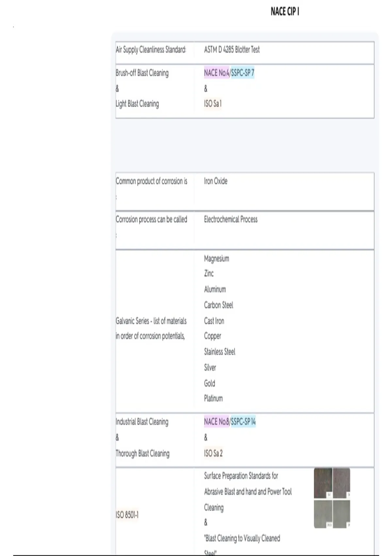
Task: Click the ASTM D 4285 Blotter Test definition
Action: (232, 50)
